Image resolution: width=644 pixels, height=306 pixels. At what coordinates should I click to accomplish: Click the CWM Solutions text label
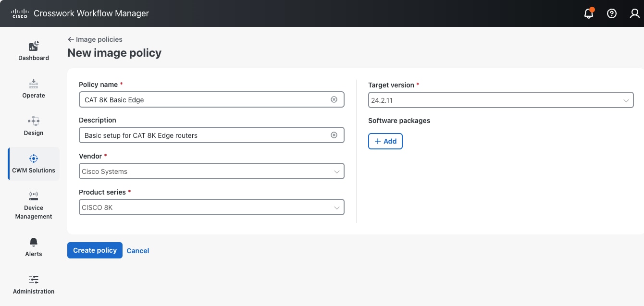[34, 171]
